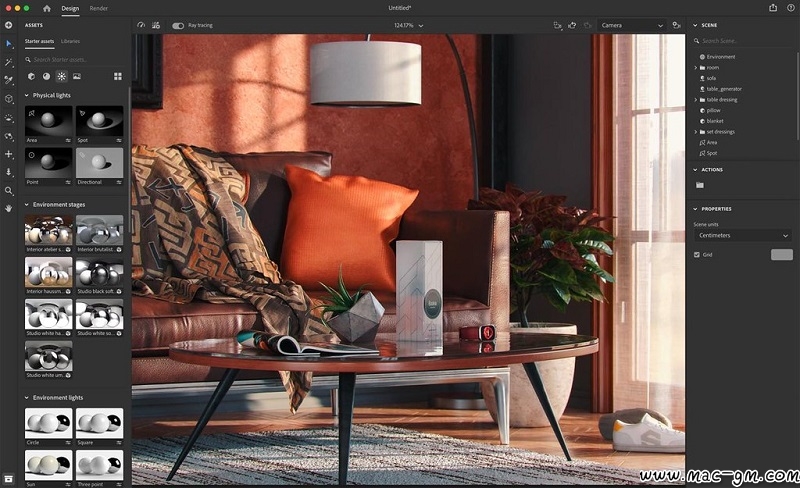Viewport: 800px width, 488px height.
Task: Open the 124.17% zoom dropdown
Action: pyautogui.click(x=409, y=25)
